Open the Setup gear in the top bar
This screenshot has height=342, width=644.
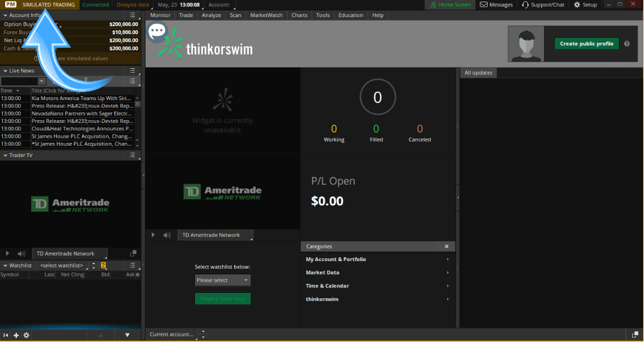[x=585, y=5]
